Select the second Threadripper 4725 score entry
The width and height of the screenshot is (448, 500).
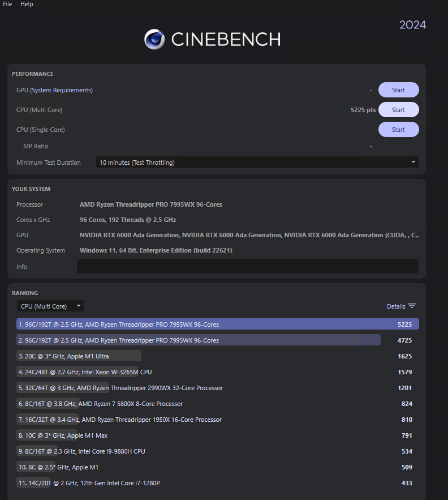[x=198, y=340]
